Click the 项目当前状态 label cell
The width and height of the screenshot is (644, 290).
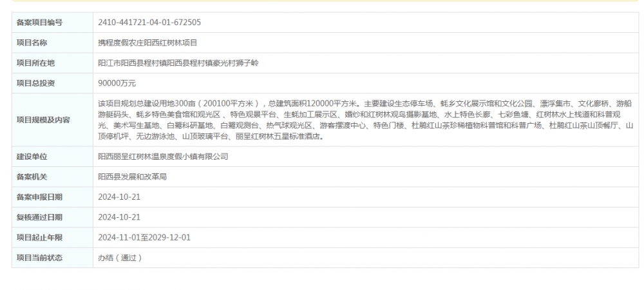click(53, 258)
